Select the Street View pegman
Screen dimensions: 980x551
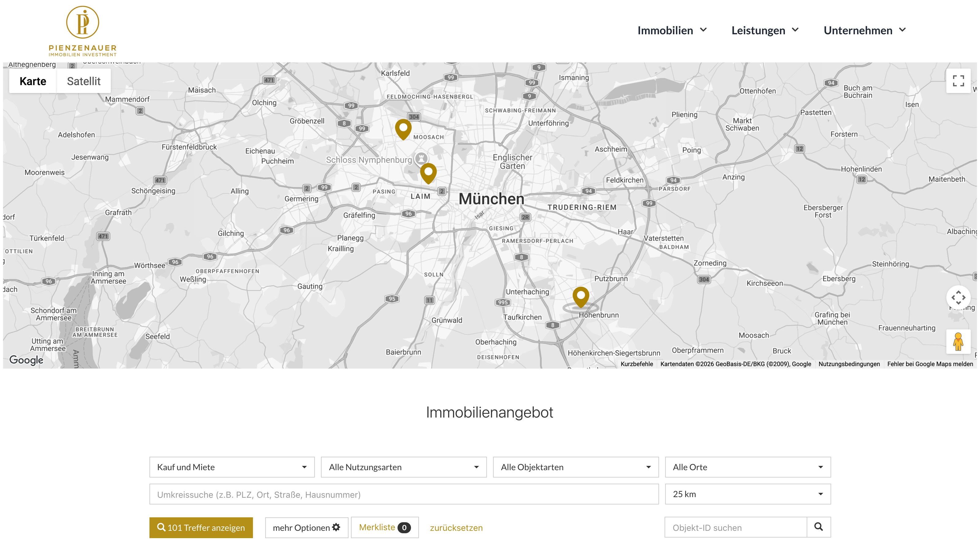click(958, 342)
